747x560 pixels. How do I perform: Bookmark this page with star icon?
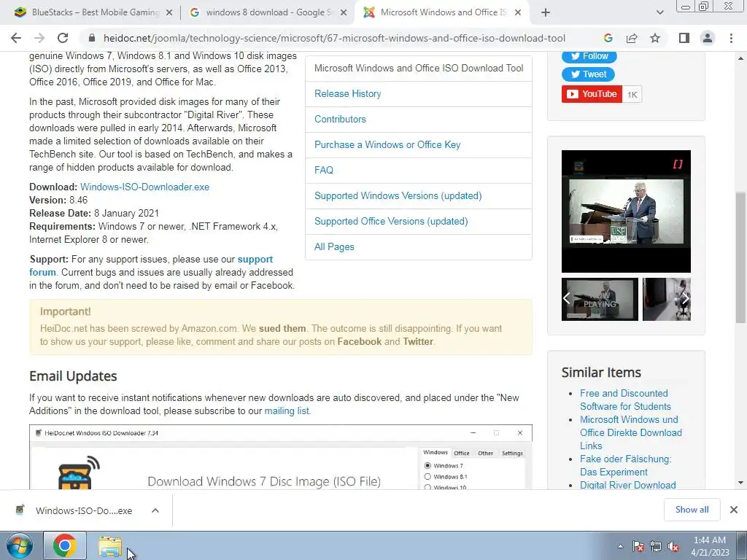coord(655,38)
